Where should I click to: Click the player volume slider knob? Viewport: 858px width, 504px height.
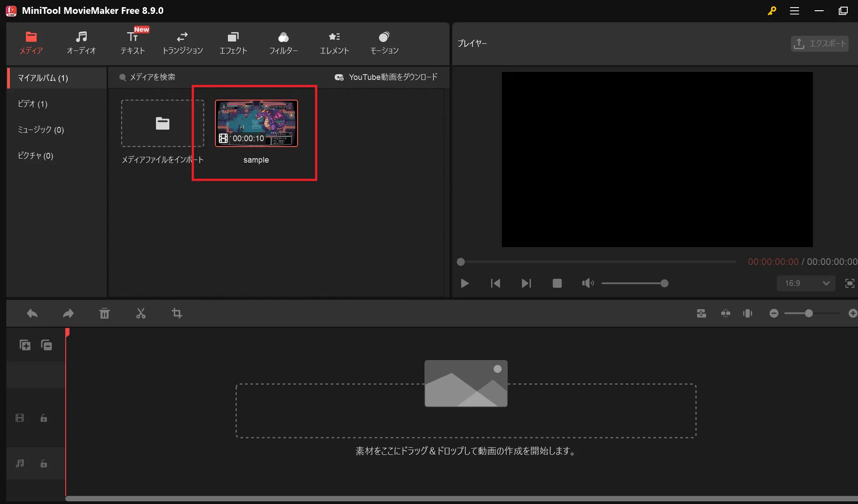click(665, 283)
